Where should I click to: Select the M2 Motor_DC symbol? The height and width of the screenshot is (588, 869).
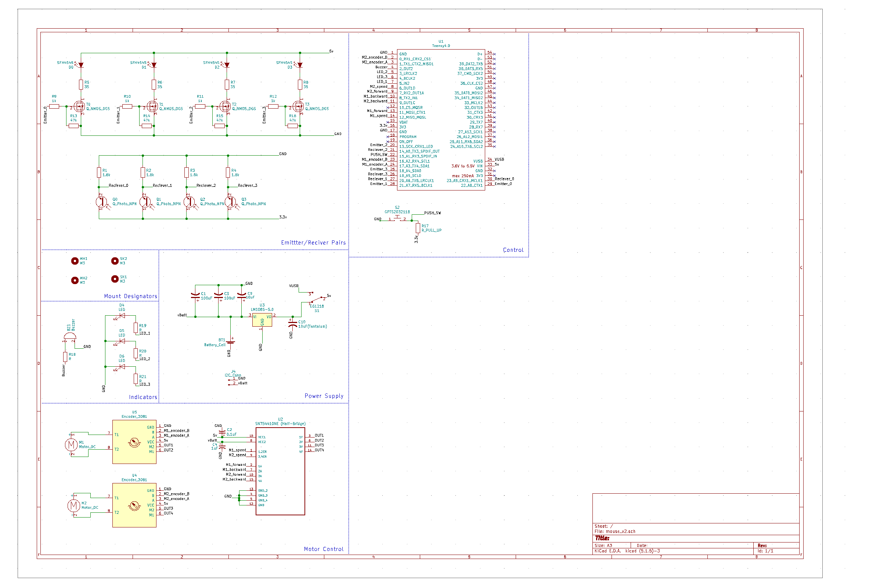coord(73,506)
